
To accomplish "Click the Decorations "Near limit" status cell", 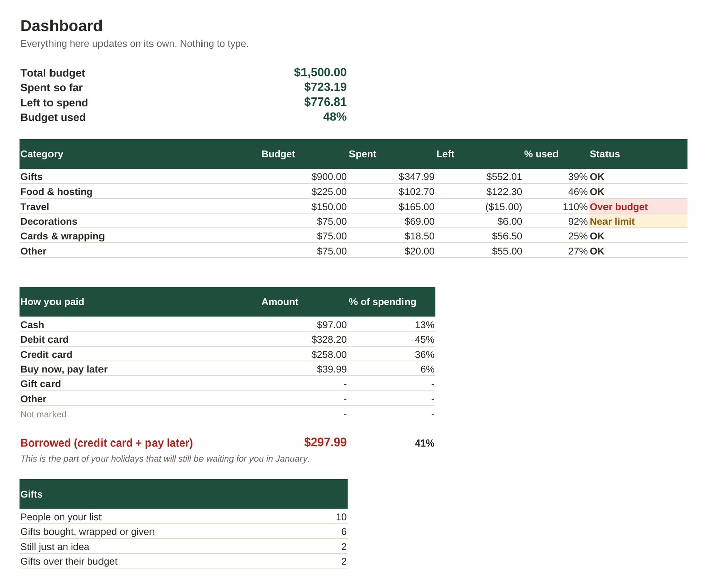I will pos(638,221).
